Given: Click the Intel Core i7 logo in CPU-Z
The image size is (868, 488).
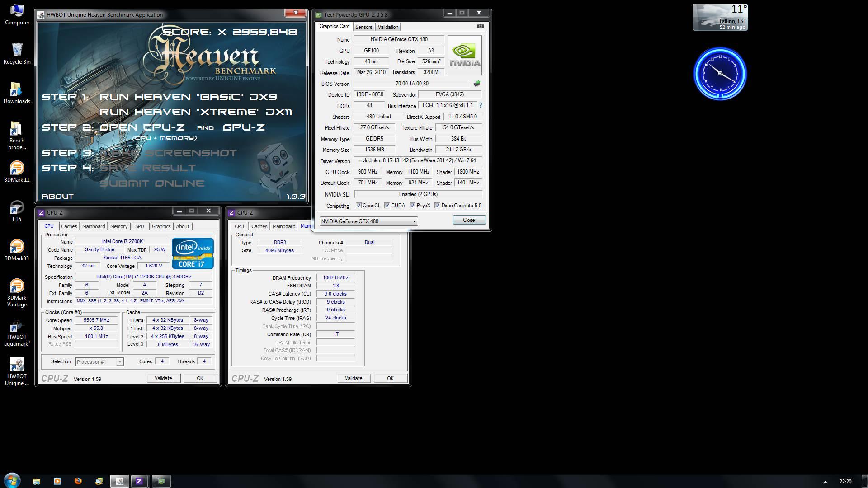Looking at the screenshot, I should pos(193,253).
